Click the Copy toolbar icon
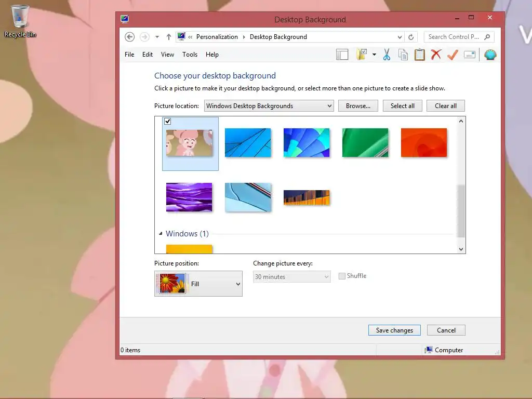The width and height of the screenshot is (532, 399). (403, 54)
